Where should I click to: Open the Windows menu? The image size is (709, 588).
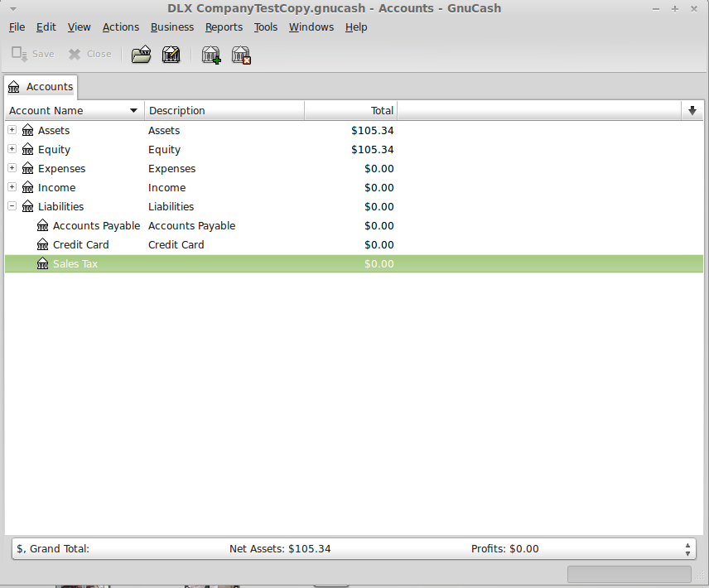pos(311,27)
